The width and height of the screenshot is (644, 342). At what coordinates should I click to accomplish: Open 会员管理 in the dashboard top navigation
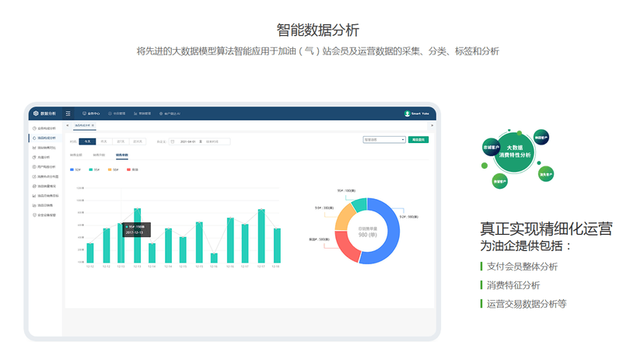tap(117, 113)
